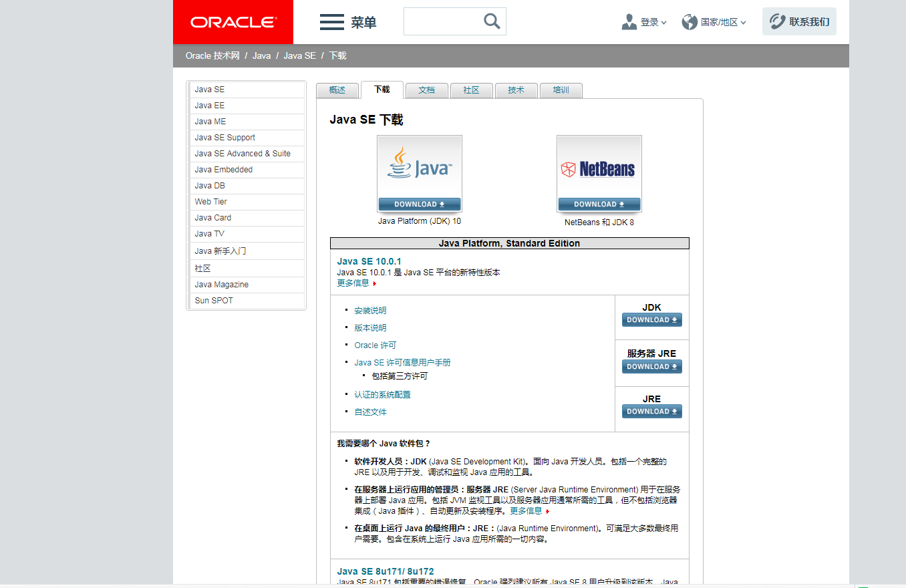
Task: Open the Java SE 10.0.1 heading link
Action: click(x=369, y=261)
